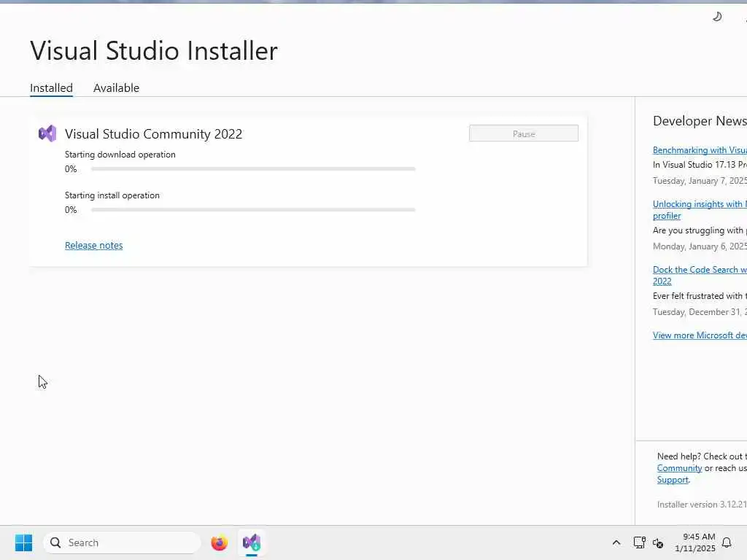Open Benchmarking with Visual Studio news link
The height and width of the screenshot is (560, 747).
(700, 150)
